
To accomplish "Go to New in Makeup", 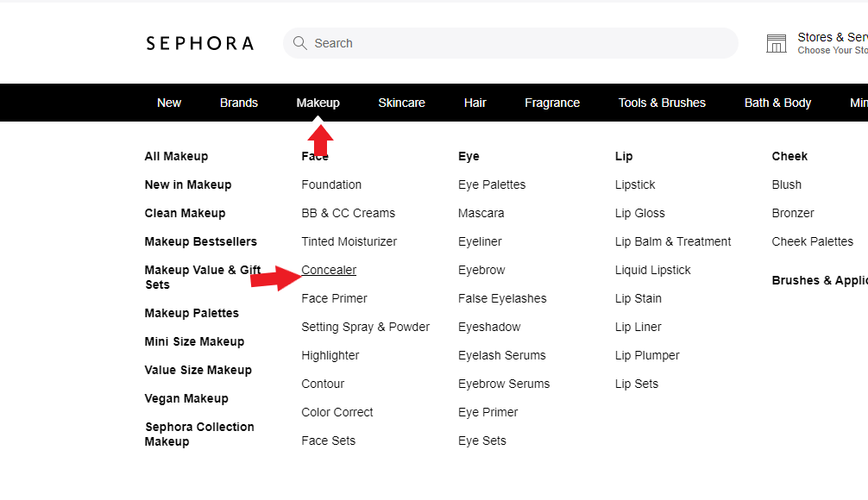I will click(x=187, y=184).
